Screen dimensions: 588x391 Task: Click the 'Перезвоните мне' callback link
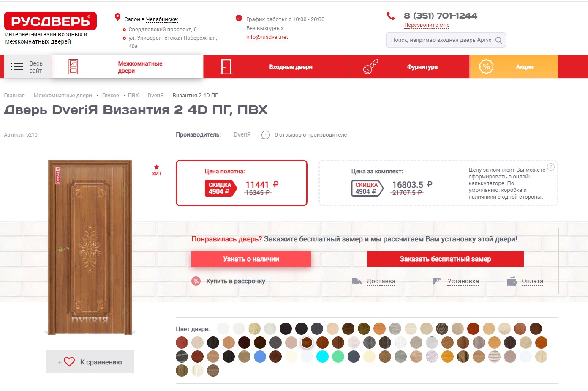click(427, 25)
